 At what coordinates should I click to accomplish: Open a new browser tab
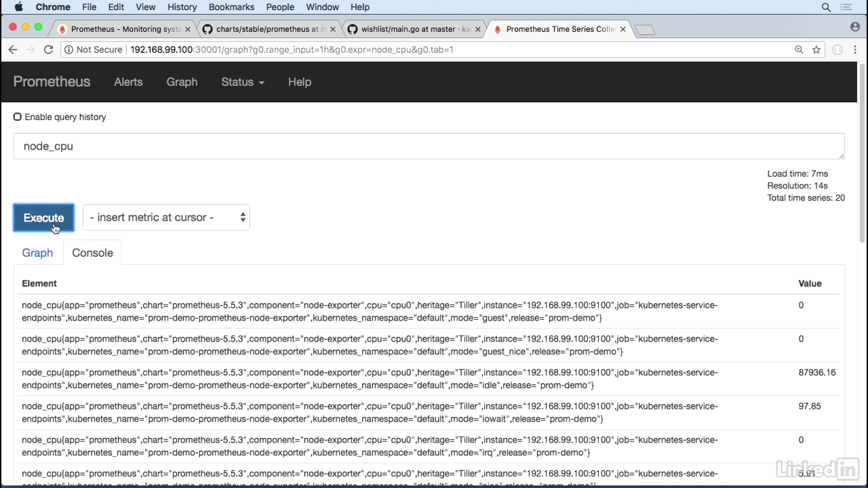coord(645,30)
